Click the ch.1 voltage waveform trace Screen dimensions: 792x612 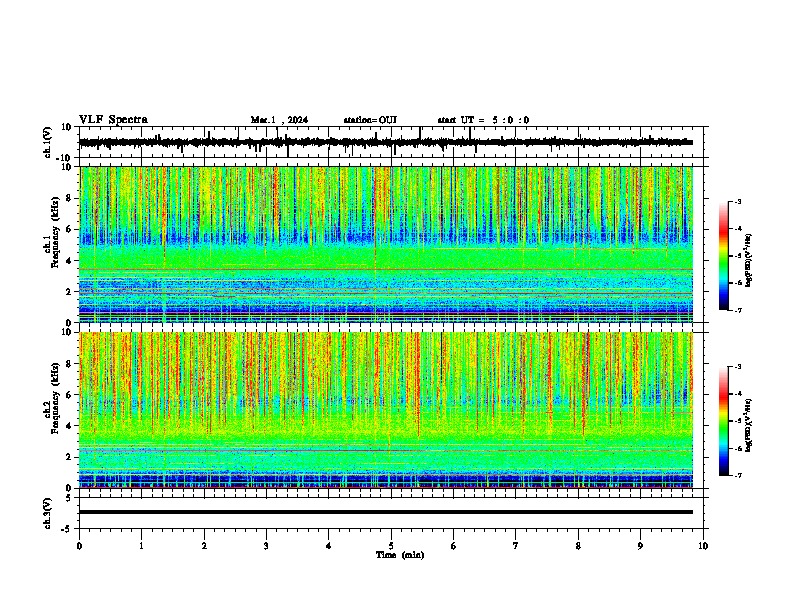[x=386, y=142]
